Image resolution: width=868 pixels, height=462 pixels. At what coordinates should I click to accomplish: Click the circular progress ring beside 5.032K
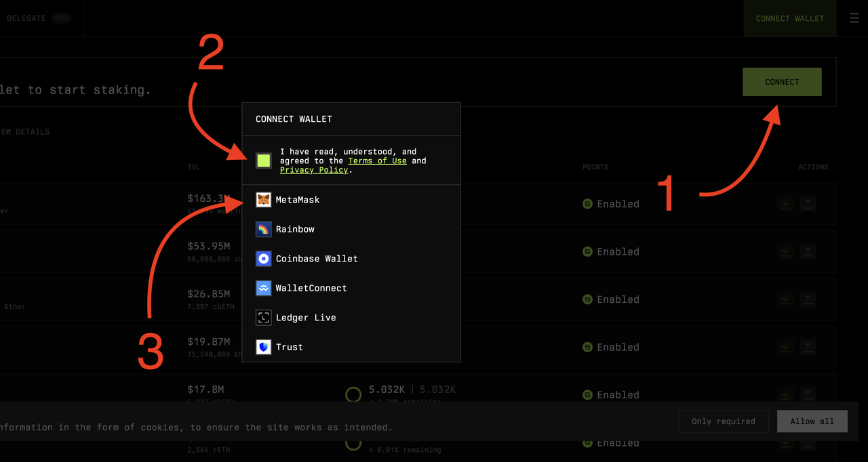[x=353, y=394]
